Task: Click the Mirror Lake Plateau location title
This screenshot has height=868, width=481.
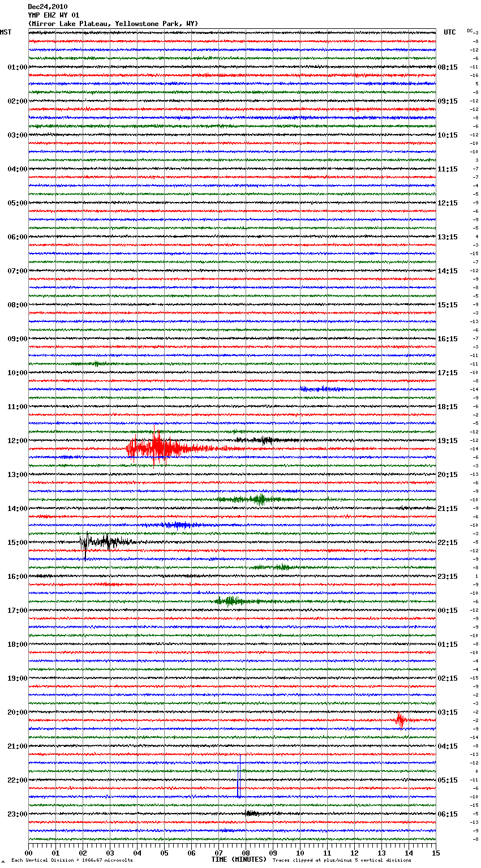Action: click(113, 24)
